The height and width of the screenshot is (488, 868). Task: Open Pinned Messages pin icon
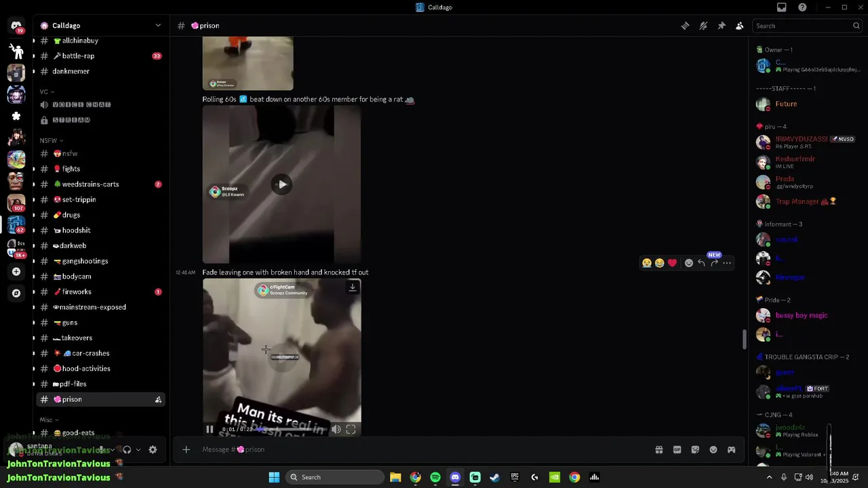722,26
